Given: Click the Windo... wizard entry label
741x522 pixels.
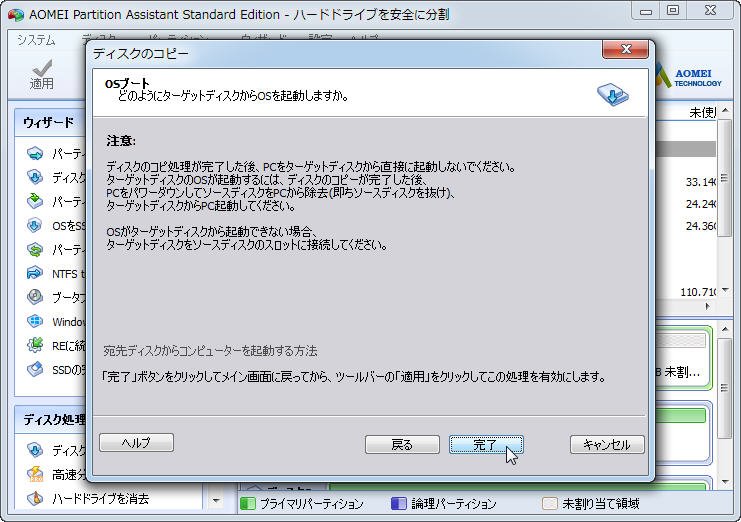Looking at the screenshot, I should tap(69, 322).
